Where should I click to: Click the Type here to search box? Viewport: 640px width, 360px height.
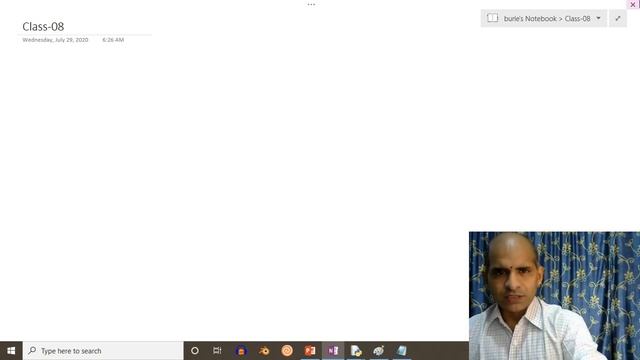(x=103, y=351)
